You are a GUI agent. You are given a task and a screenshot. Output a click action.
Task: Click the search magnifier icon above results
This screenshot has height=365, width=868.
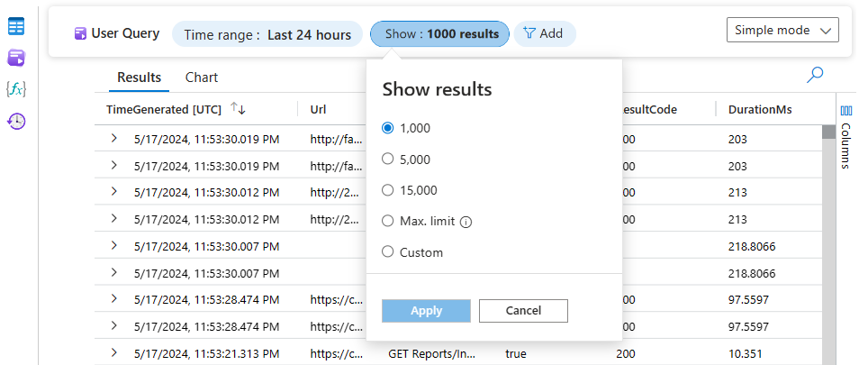coord(815,75)
